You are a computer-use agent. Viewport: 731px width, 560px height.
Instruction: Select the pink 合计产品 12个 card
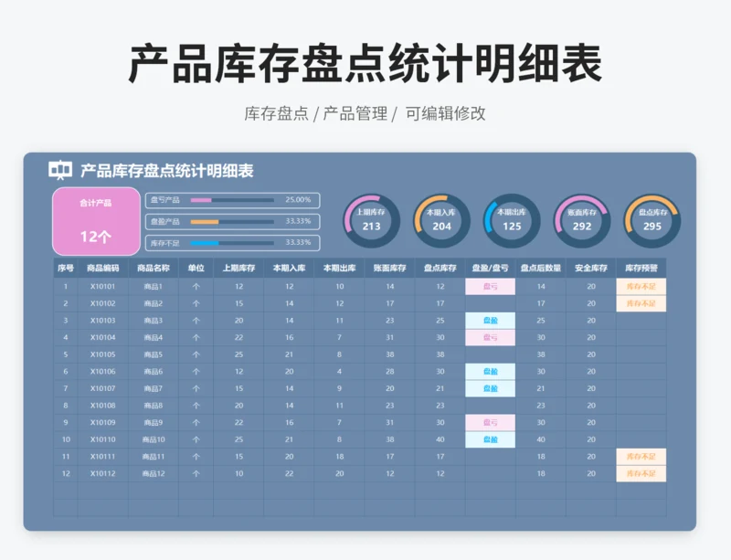(96, 221)
